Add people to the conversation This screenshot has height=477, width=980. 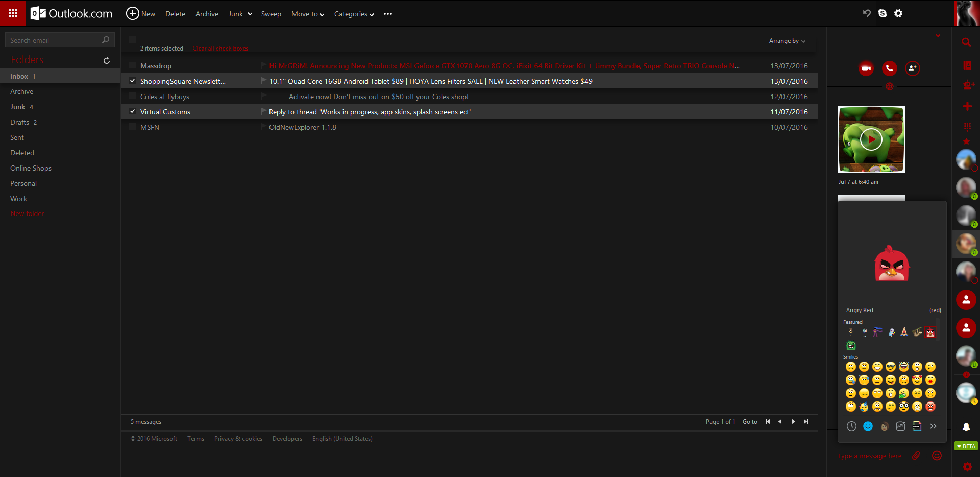click(913, 68)
